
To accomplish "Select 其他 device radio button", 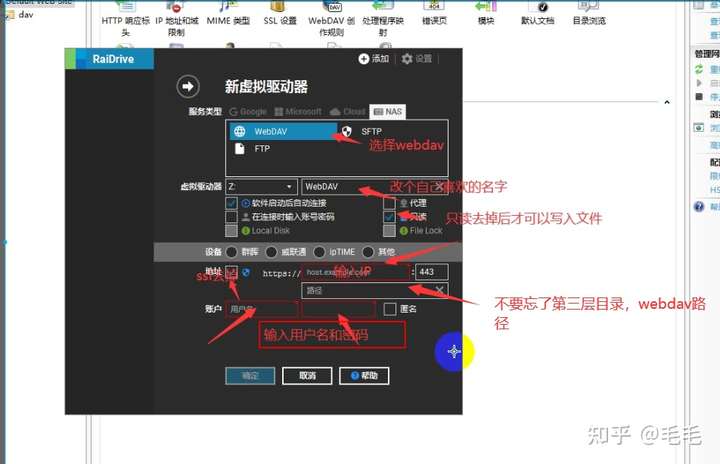I will click(368, 252).
